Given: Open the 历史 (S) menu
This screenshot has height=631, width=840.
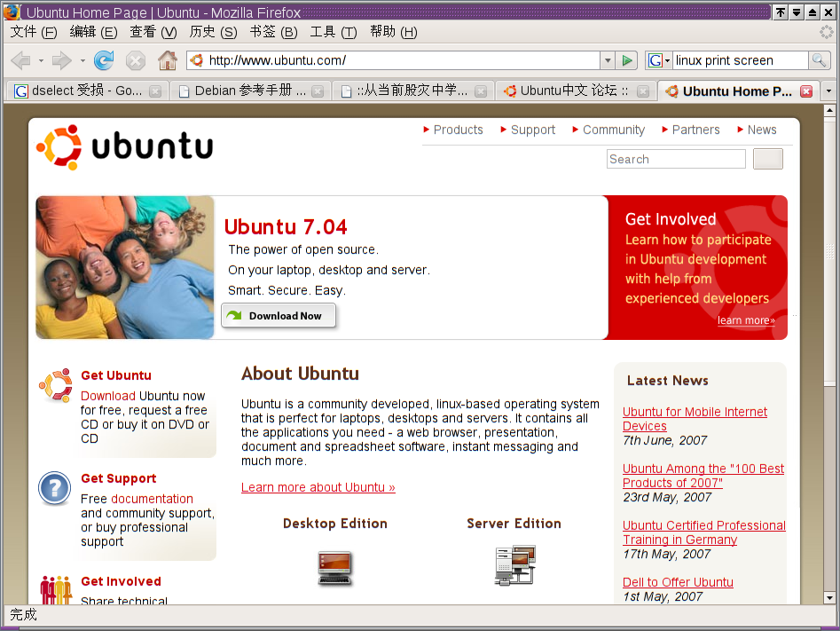Looking at the screenshot, I should 213,32.
